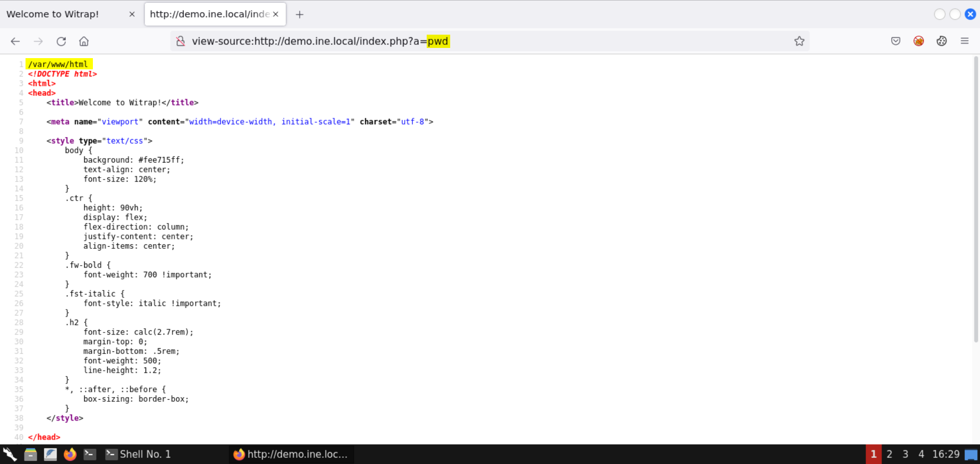Switch to workspace 3

pyautogui.click(x=905, y=454)
